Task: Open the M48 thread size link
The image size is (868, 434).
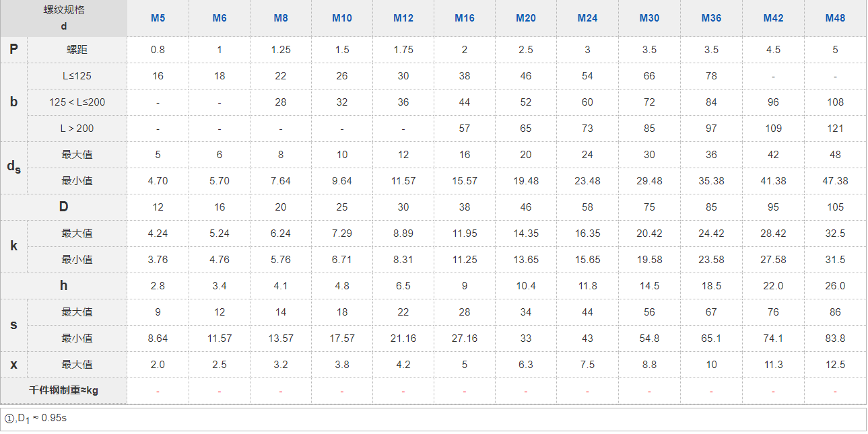Action: [835, 18]
